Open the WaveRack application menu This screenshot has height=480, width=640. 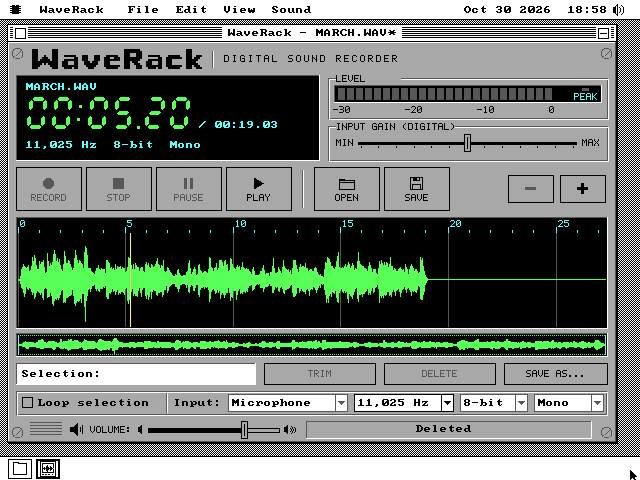pyautogui.click(x=71, y=9)
